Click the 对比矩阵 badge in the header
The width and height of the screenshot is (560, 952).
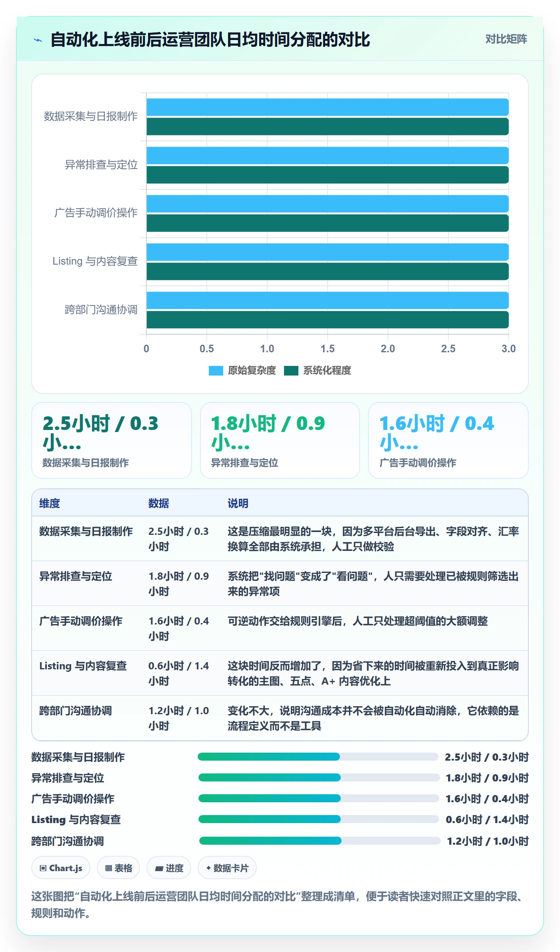coord(506,39)
